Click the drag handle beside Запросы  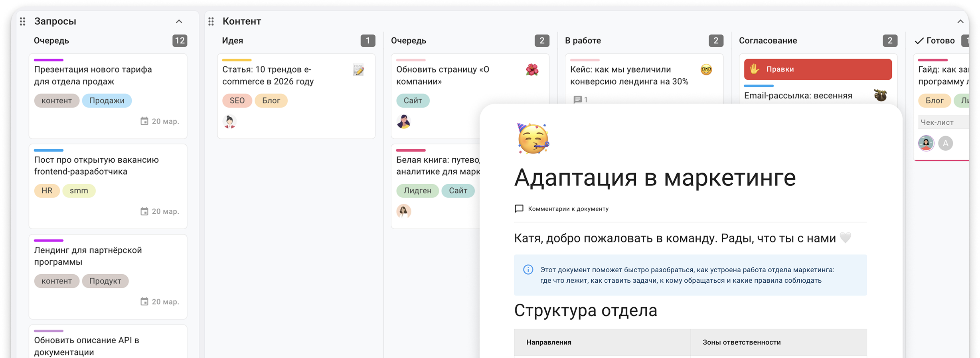click(23, 22)
